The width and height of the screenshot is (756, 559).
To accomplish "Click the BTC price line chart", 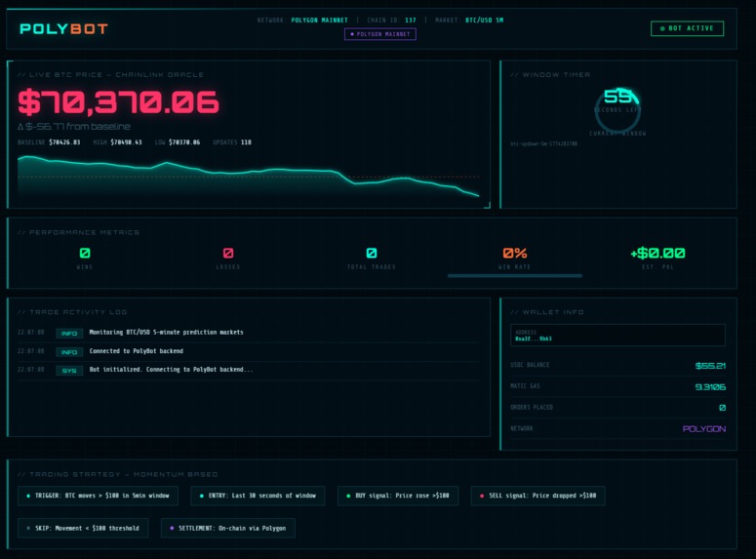I will pyautogui.click(x=249, y=176).
